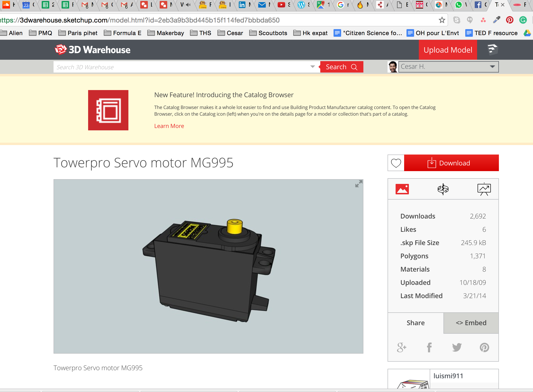Click the Grammarly browser extension icon
Screen dimensions: 533x392
click(x=523, y=20)
